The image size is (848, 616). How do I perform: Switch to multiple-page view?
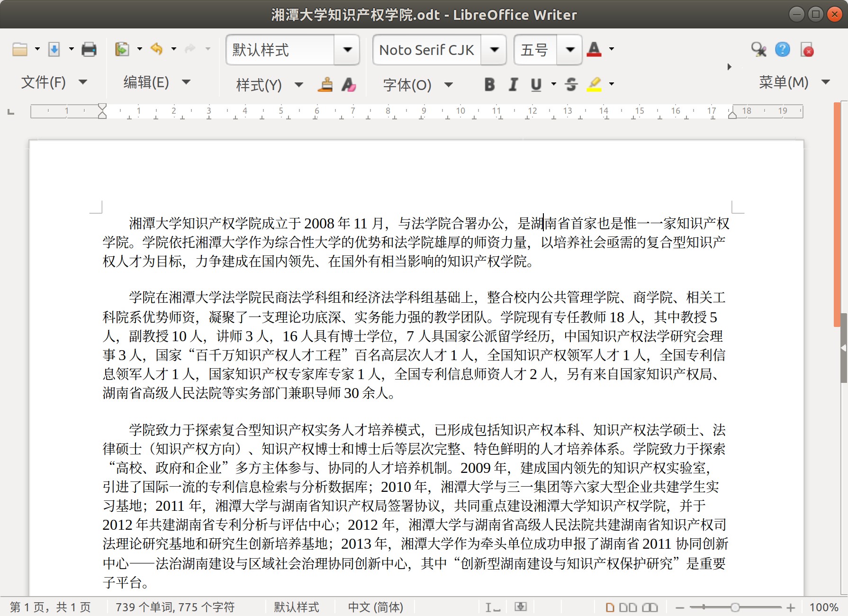click(x=628, y=607)
